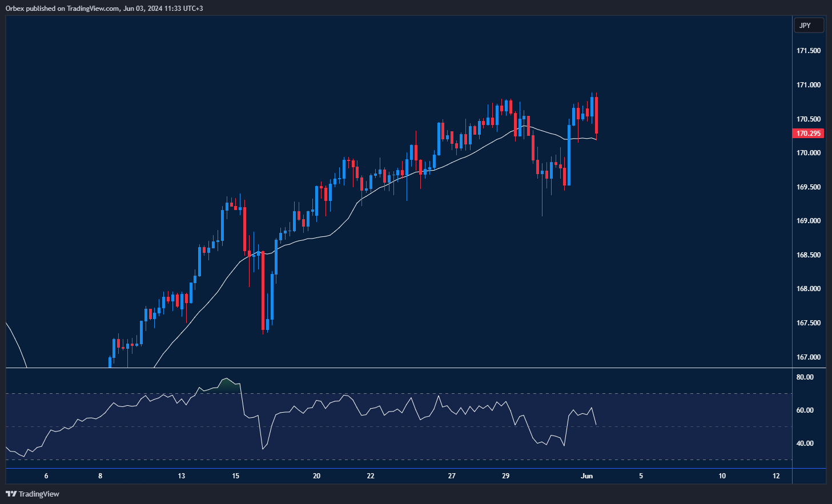
Task: Select the 169.000 price axis label
Action: pos(809,221)
